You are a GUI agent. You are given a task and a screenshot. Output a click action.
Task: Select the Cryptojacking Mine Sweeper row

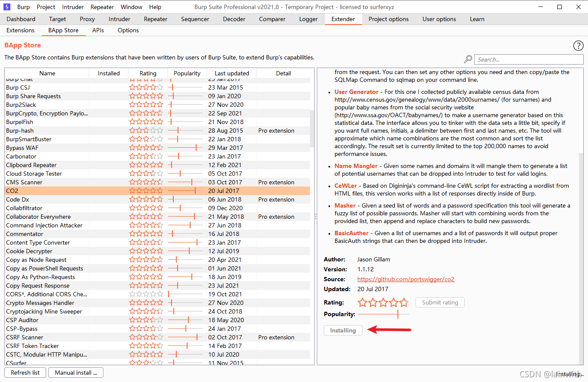tap(157, 311)
